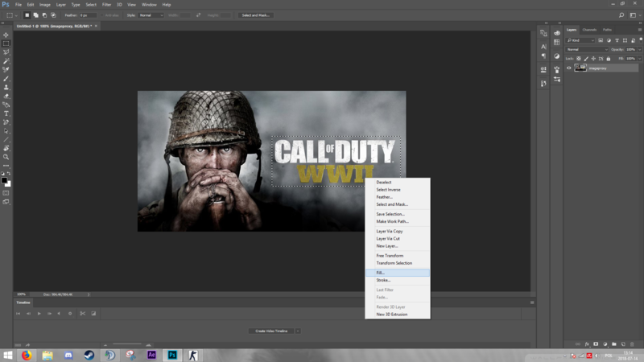Image resolution: width=644 pixels, height=362 pixels.
Task: Choose Fill... from the context menu
Action: (381, 273)
